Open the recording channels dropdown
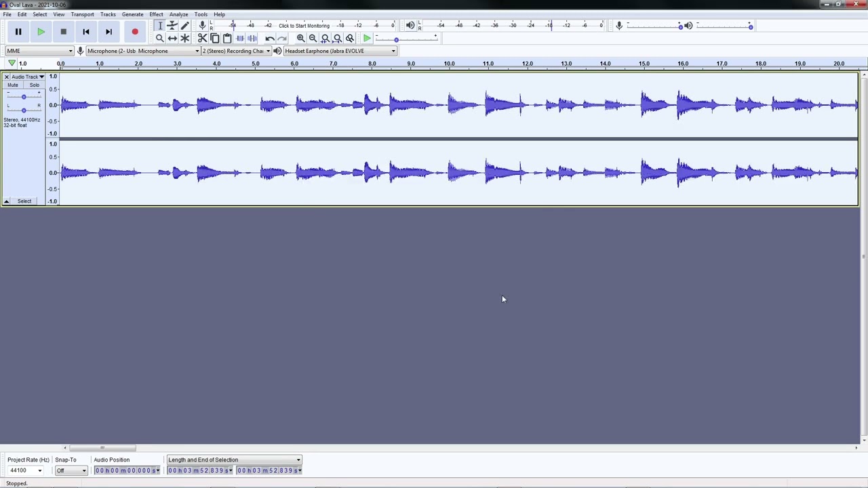 236,51
